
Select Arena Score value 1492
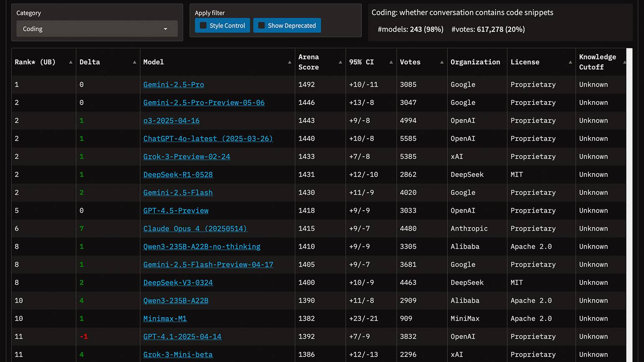[307, 84]
